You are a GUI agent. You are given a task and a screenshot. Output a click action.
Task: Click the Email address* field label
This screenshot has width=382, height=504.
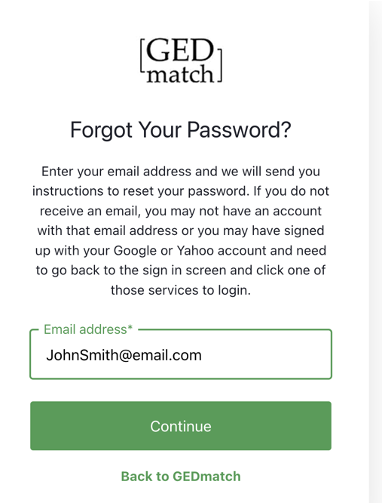tap(88, 329)
